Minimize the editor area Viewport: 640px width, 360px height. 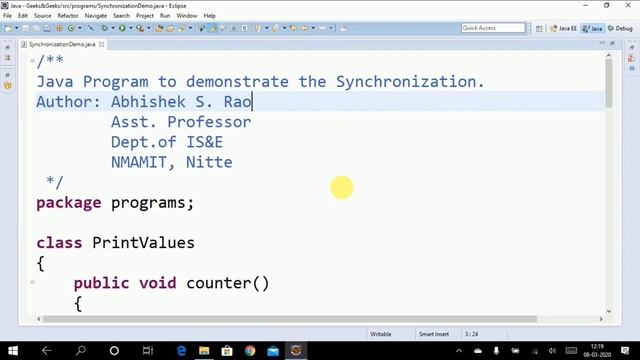(602, 43)
